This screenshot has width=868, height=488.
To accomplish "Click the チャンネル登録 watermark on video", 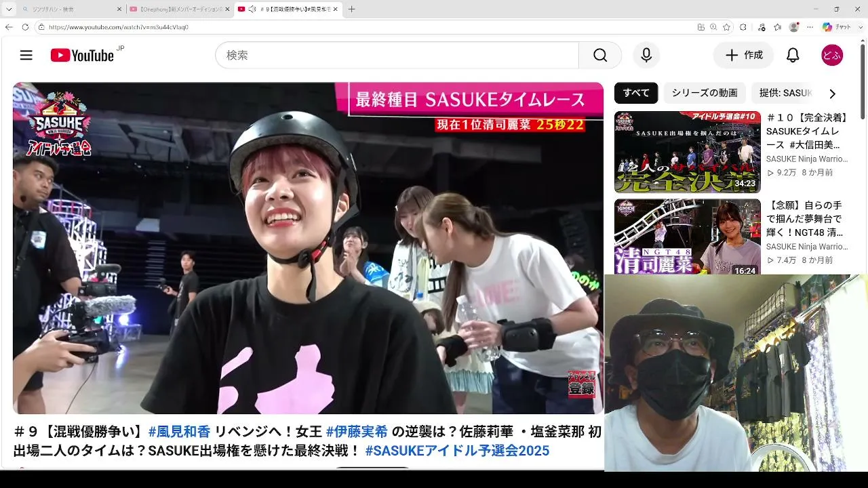I will coord(581,384).
